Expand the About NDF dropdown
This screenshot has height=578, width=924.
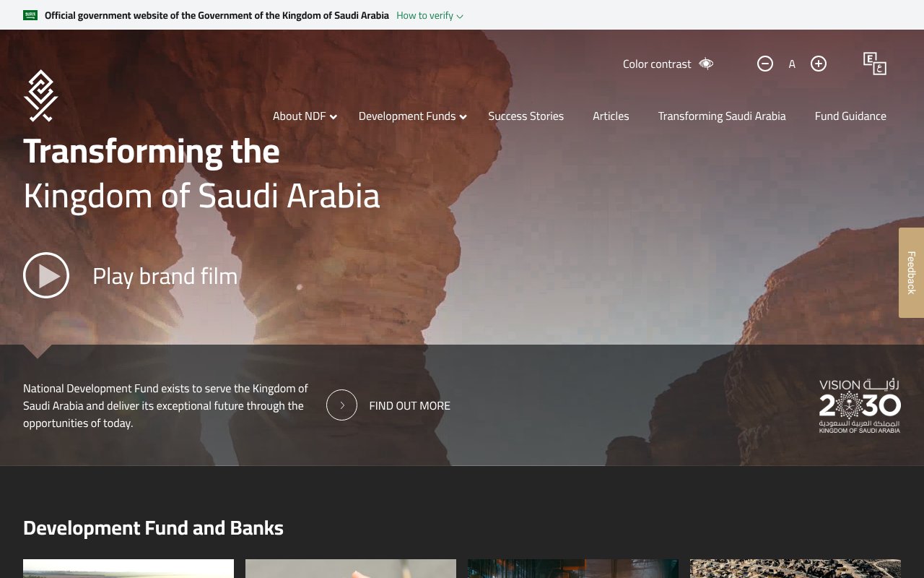click(304, 116)
